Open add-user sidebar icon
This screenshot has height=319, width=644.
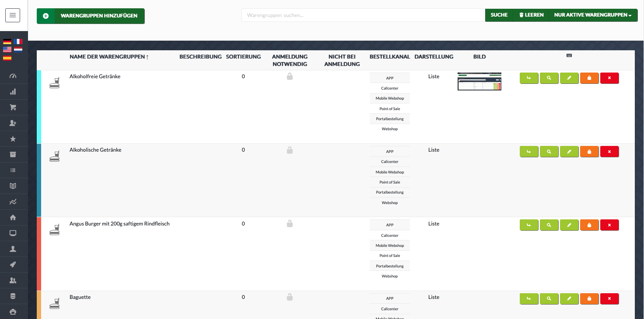click(x=13, y=123)
